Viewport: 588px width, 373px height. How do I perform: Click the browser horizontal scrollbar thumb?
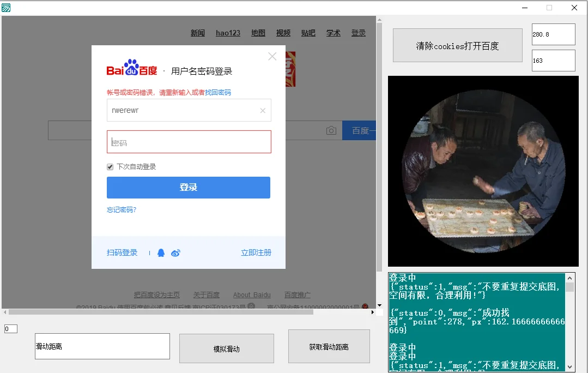(x=161, y=312)
